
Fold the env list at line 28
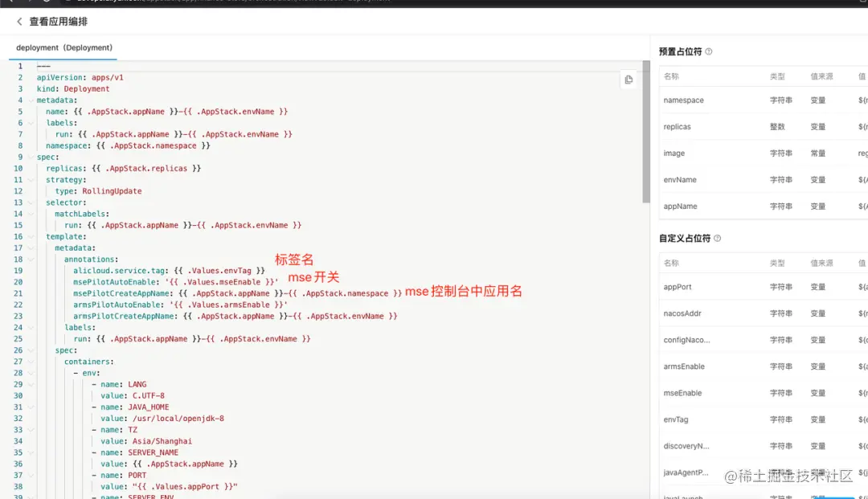click(31, 373)
